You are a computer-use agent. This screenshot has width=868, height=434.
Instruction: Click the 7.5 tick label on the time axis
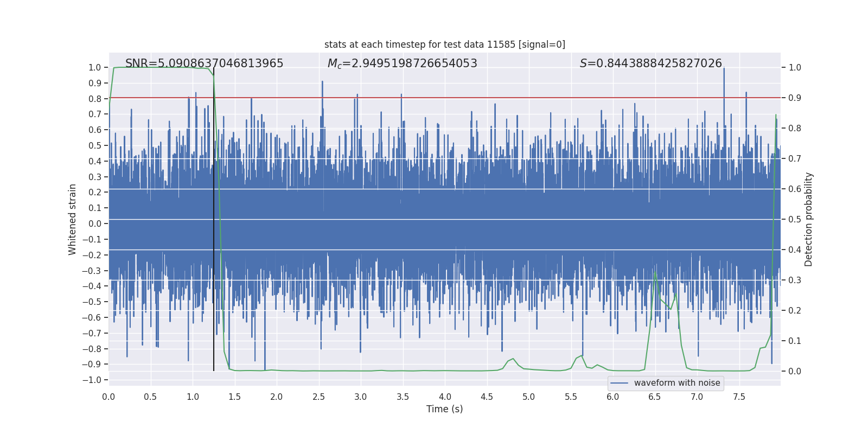pyautogui.click(x=739, y=397)
